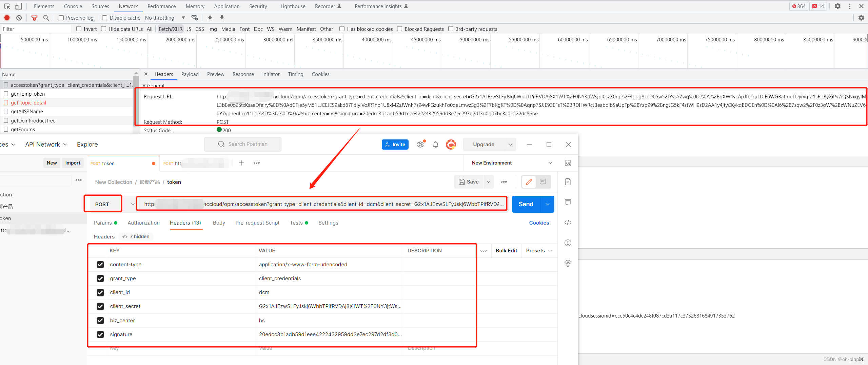Image resolution: width=868 pixels, height=365 pixels.
Task: Check 3rd-party requests checkbox
Action: tap(451, 29)
